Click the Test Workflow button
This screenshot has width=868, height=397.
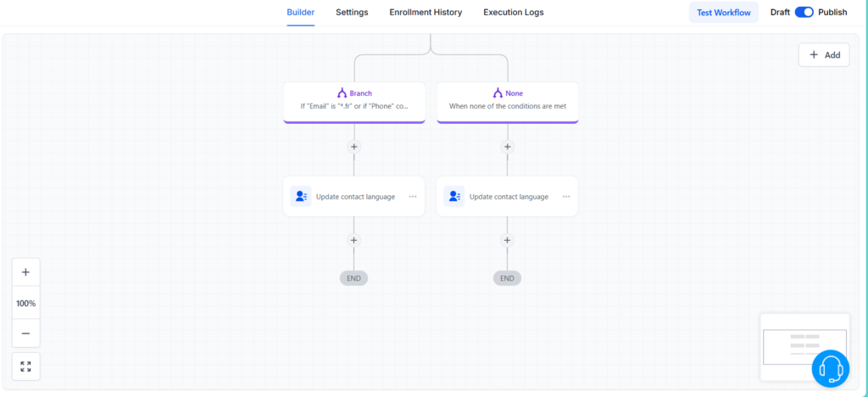tap(723, 13)
